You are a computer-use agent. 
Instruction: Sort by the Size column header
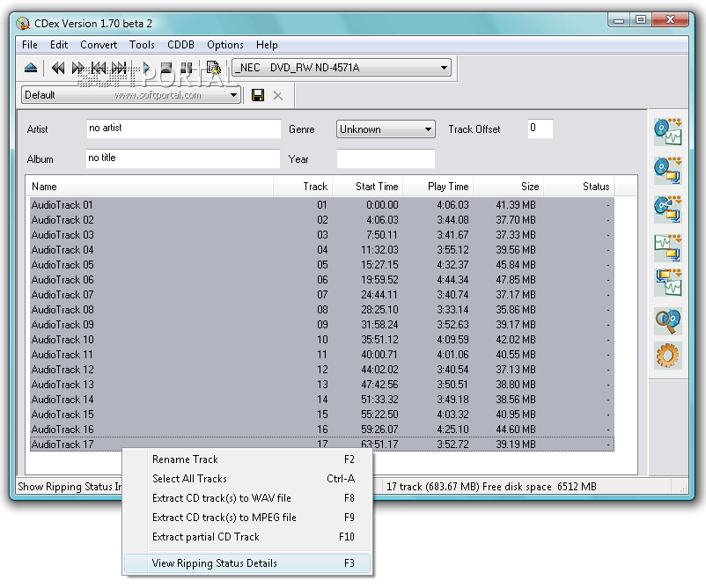[x=508, y=187]
